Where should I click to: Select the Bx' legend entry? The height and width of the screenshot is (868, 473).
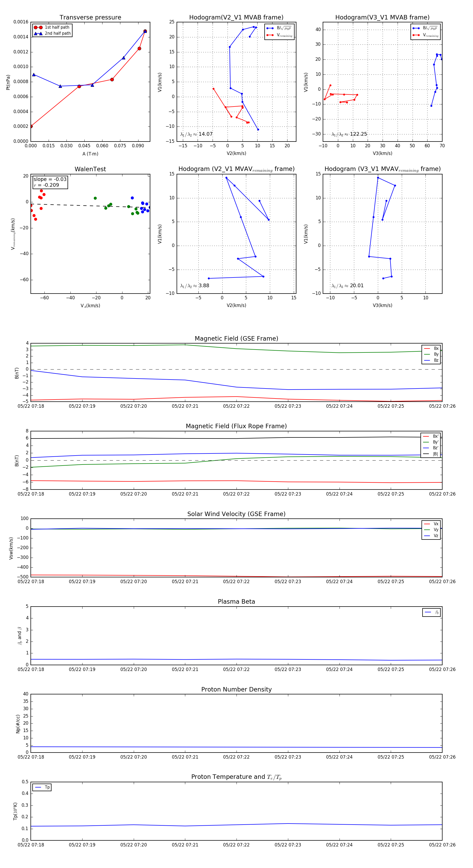click(431, 436)
